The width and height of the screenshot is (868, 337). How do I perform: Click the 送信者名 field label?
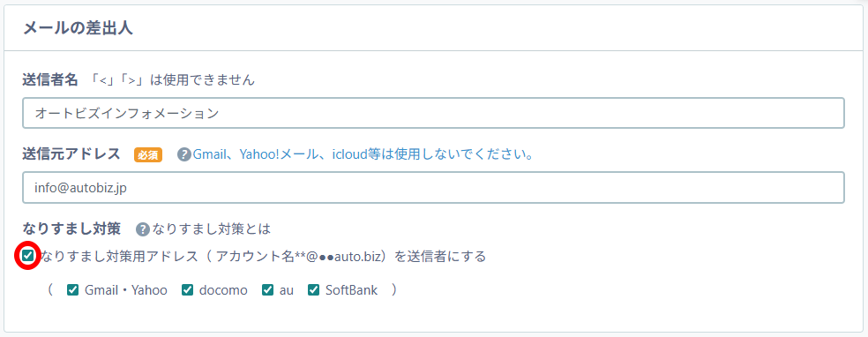coord(49,79)
